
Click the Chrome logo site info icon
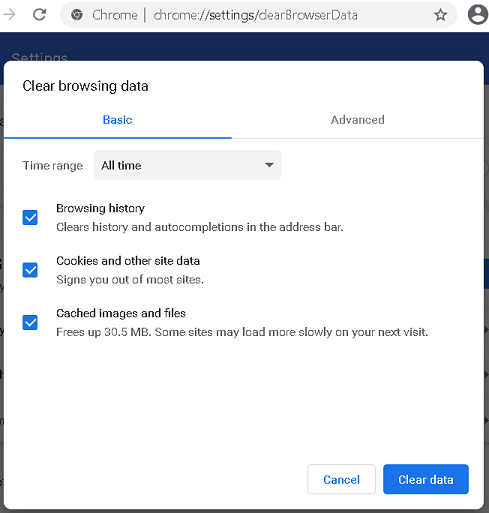[x=77, y=15]
